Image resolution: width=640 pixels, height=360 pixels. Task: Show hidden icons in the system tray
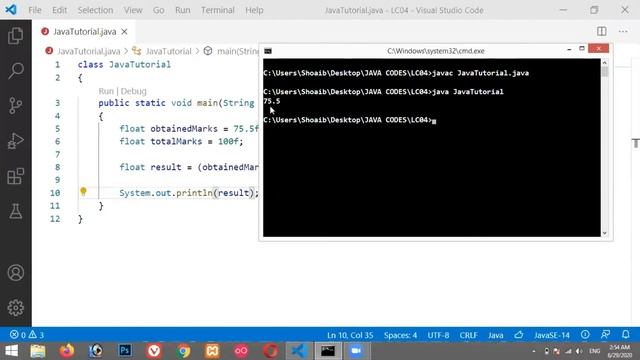[x=534, y=351]
